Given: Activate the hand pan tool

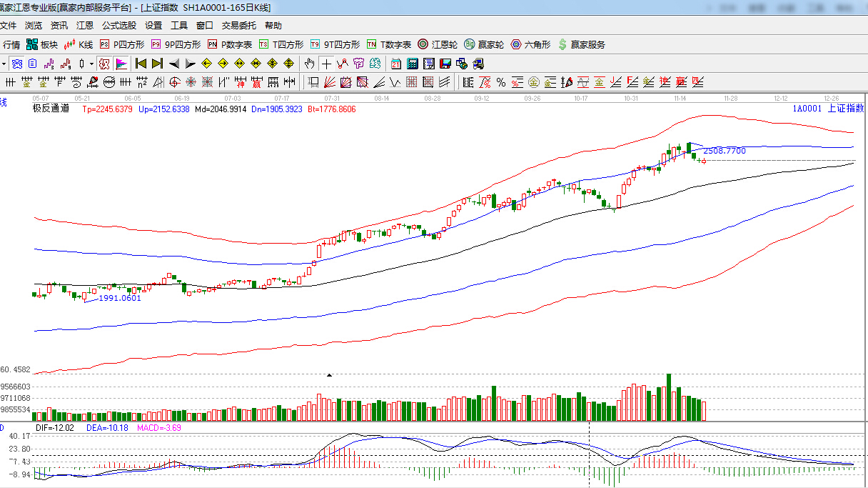Looking at the screenshot, I should (x=310, y=63).
